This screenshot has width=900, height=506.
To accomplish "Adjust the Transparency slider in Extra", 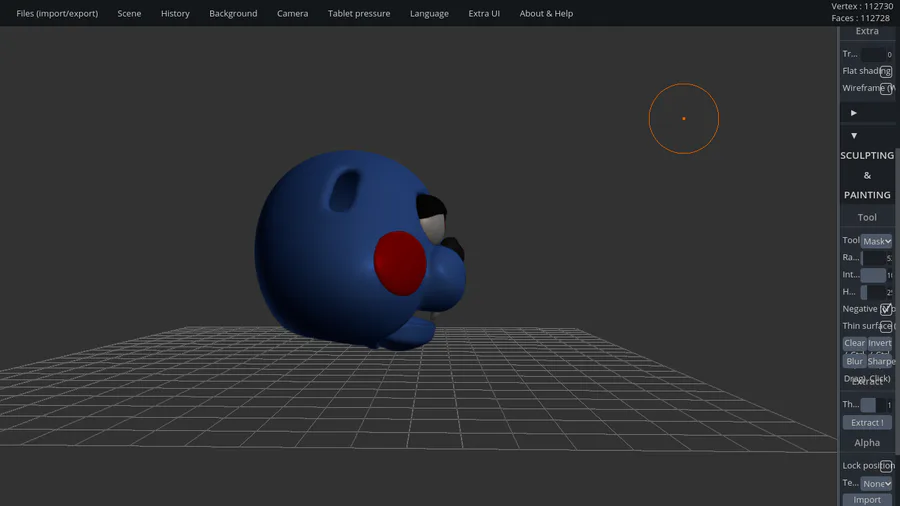I will (x=873, y=55).
